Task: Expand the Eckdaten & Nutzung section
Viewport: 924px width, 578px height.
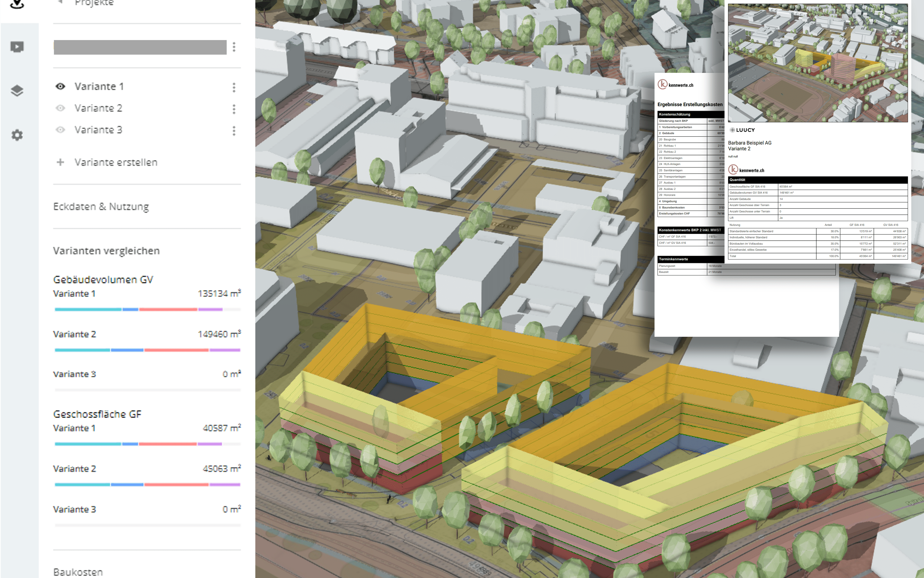Action: (101, 206)
